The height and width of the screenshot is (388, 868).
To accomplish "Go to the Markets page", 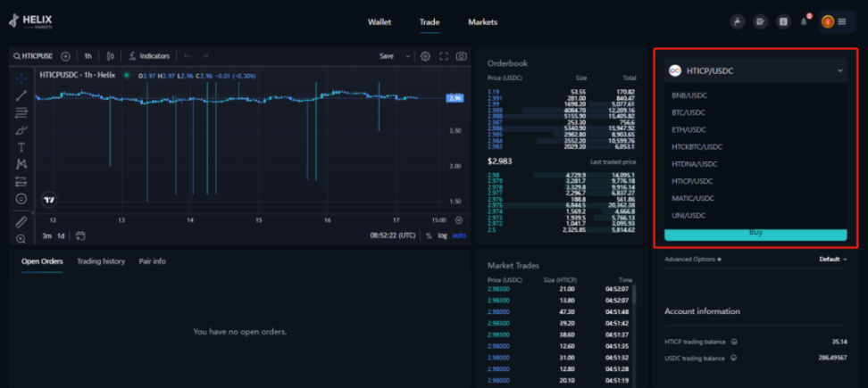I will coord(483,22).
